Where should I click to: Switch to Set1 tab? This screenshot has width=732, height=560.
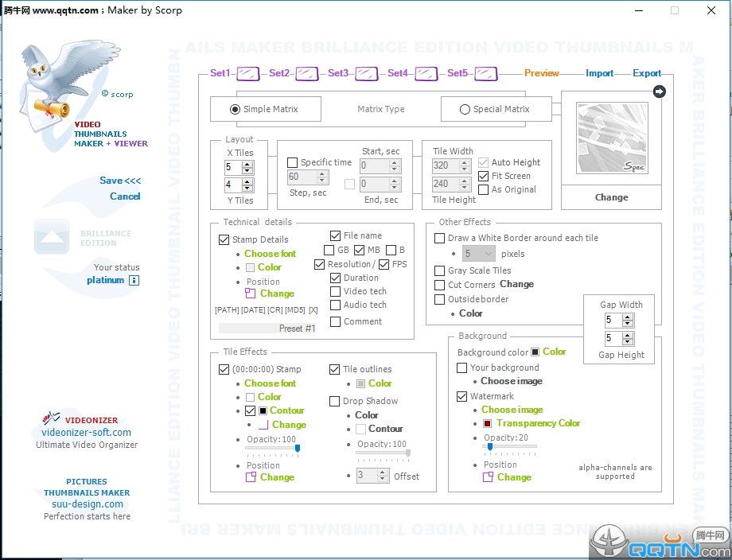[x=220, y=73]
